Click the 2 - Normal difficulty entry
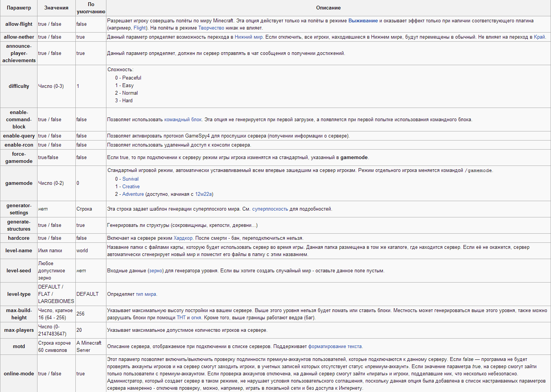 (x=126, y=93)
